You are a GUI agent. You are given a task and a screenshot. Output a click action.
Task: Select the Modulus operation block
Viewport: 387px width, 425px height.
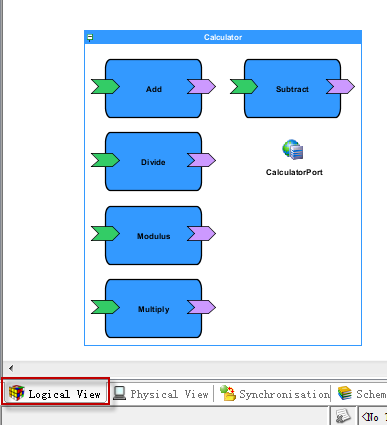click(x=153, y=236)
